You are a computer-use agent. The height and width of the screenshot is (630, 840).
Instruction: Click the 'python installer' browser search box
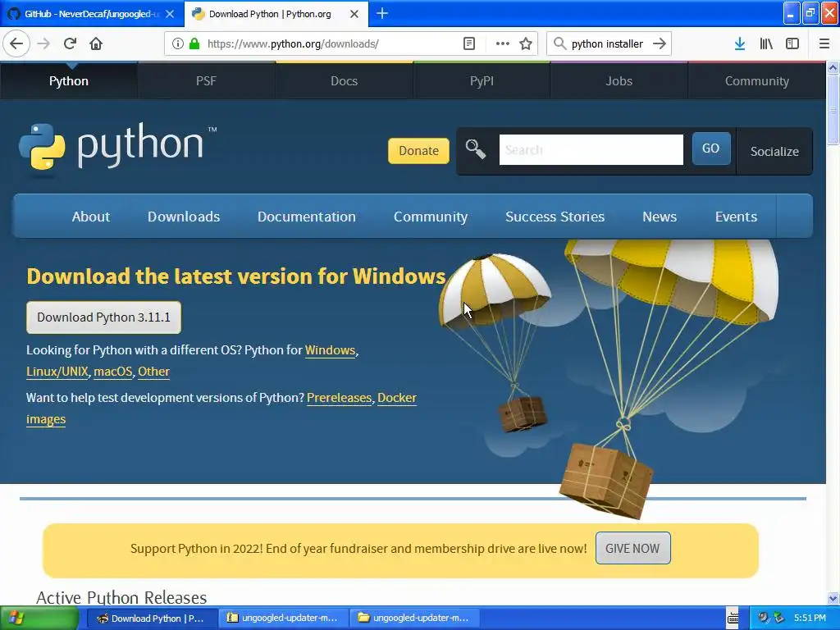point(607,44)
